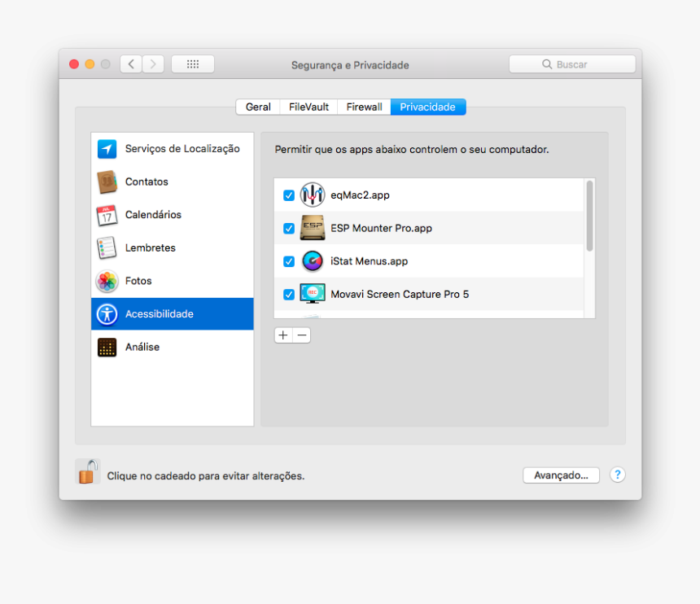
Task: Click the Lembretes list icon
Action: point(107,248)
